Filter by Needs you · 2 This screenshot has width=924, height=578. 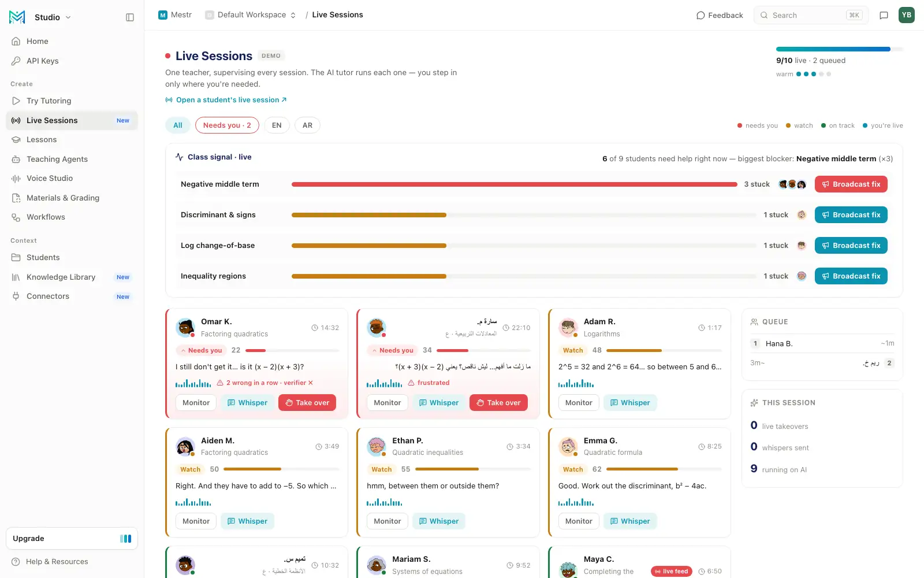tap(227, 125)
